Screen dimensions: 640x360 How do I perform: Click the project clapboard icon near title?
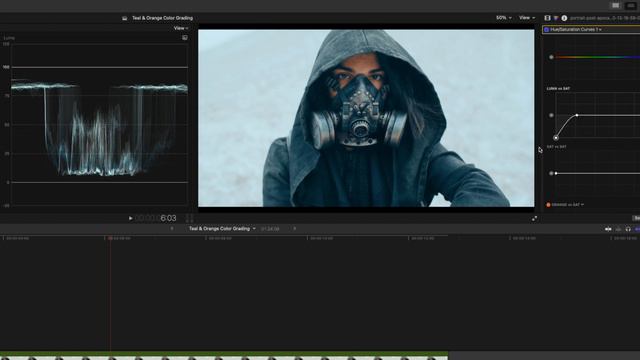[124, 18]
